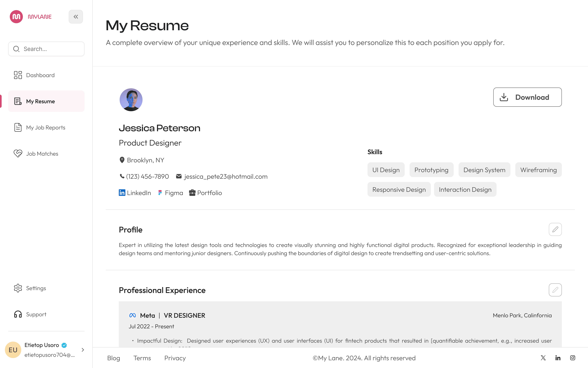This screenshot has width=588, height=368.
Task: Click the EU user avatar
Action: pyautogui.click(x=13, y=350)
